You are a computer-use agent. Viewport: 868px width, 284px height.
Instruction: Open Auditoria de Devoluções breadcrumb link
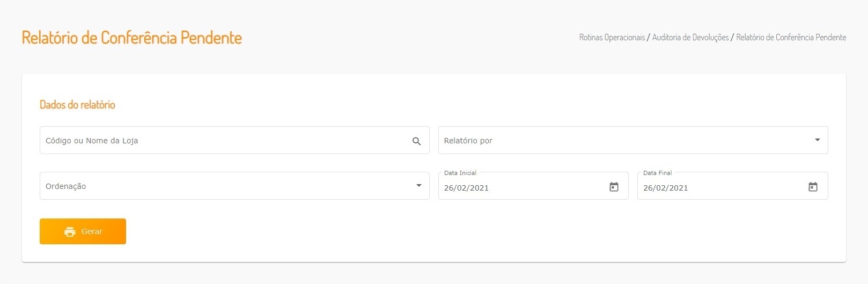tap(690, 38)
